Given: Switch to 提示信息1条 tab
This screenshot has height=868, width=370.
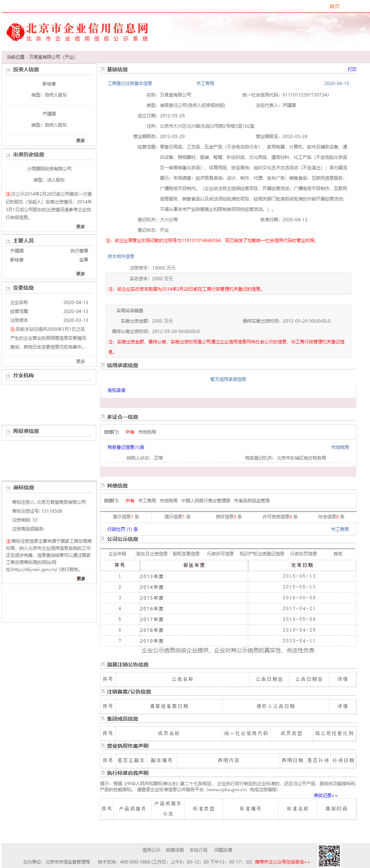Looking at the screenshot, I should (x=178, y=517).
